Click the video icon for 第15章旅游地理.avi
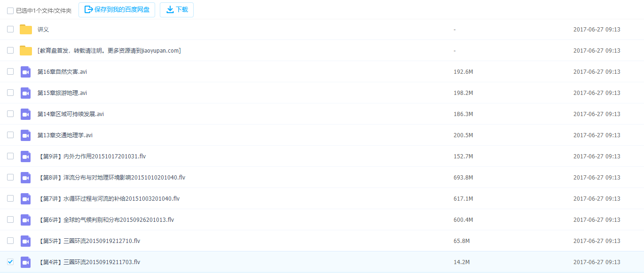 coord(26,93)
